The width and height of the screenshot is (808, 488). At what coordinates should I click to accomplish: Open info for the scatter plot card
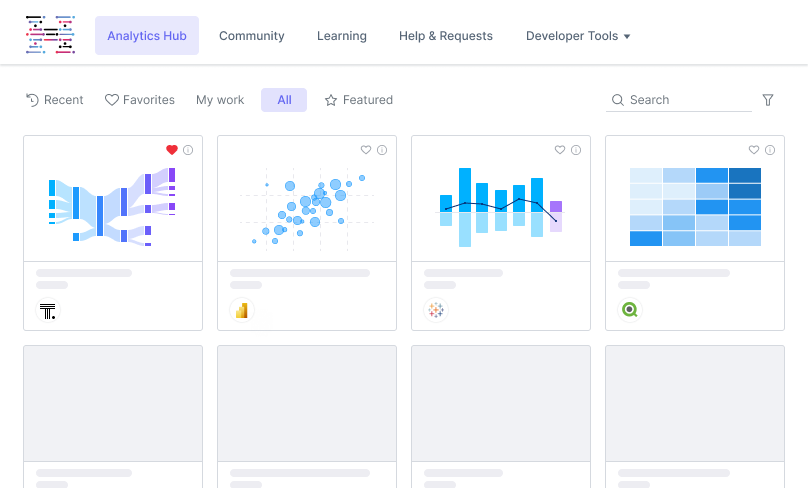tap(381, 150)
